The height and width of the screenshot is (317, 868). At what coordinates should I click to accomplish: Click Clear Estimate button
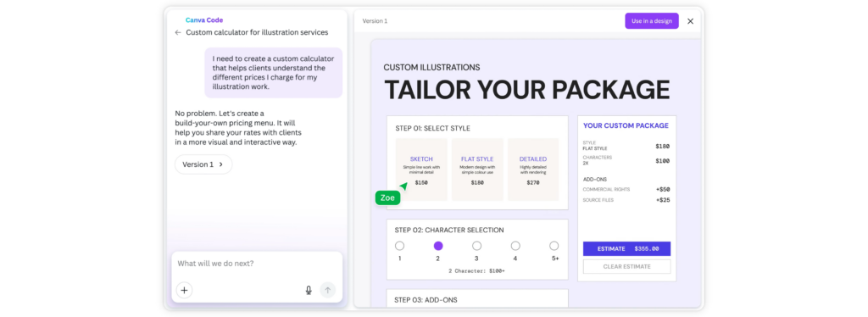click(626, 267)
